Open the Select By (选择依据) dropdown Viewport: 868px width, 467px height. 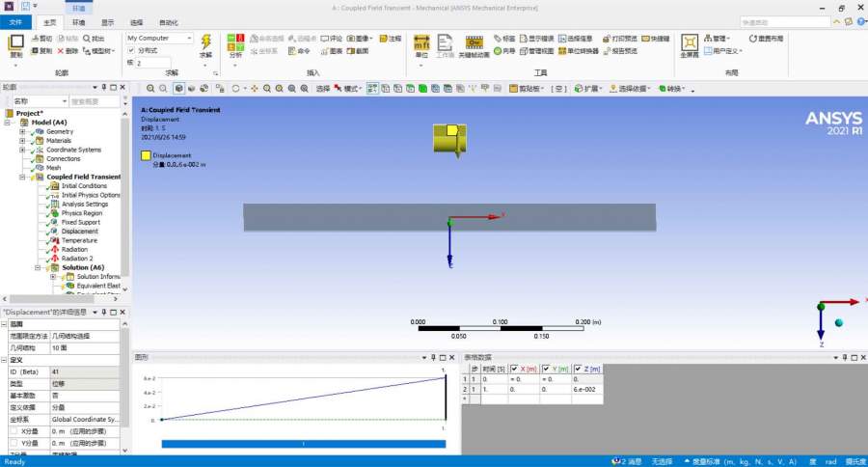click(x=630, y=88)
